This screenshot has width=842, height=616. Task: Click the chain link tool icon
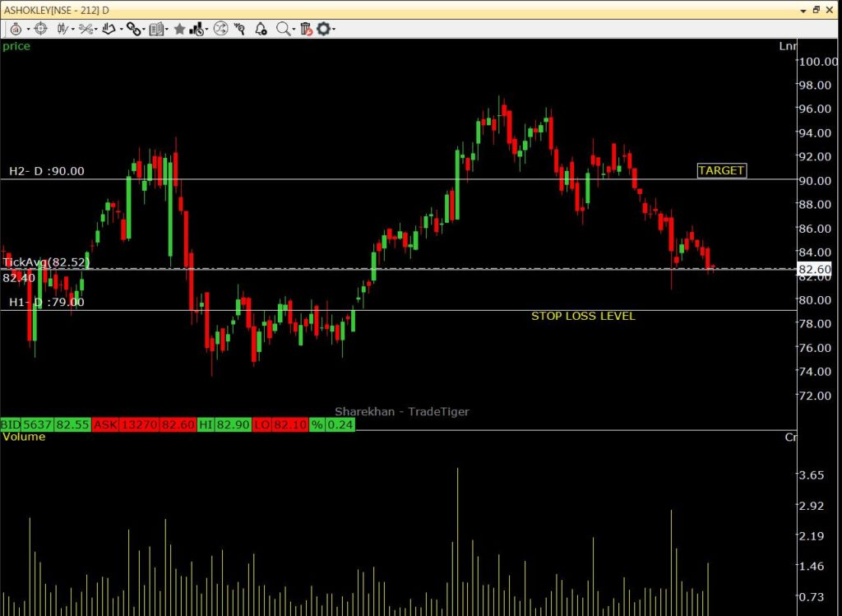pos(134,29)
